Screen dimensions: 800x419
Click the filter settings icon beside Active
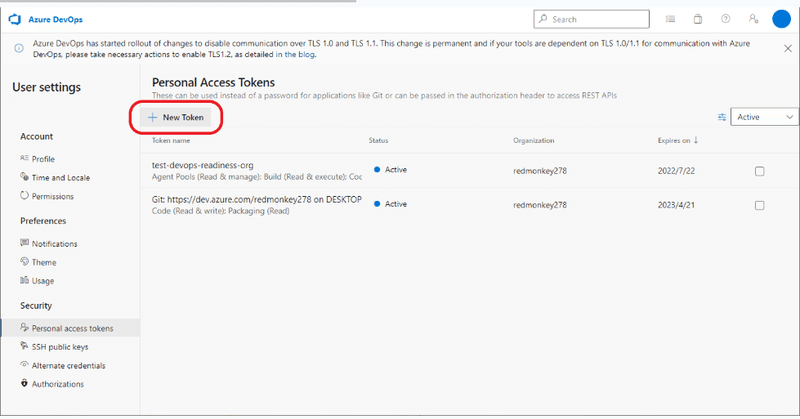pos(721,117)
